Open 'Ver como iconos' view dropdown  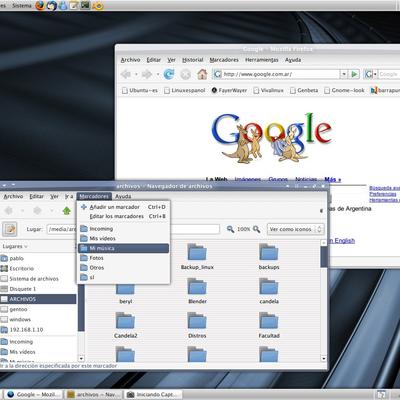pyautogui.click(x=295, y=229)
